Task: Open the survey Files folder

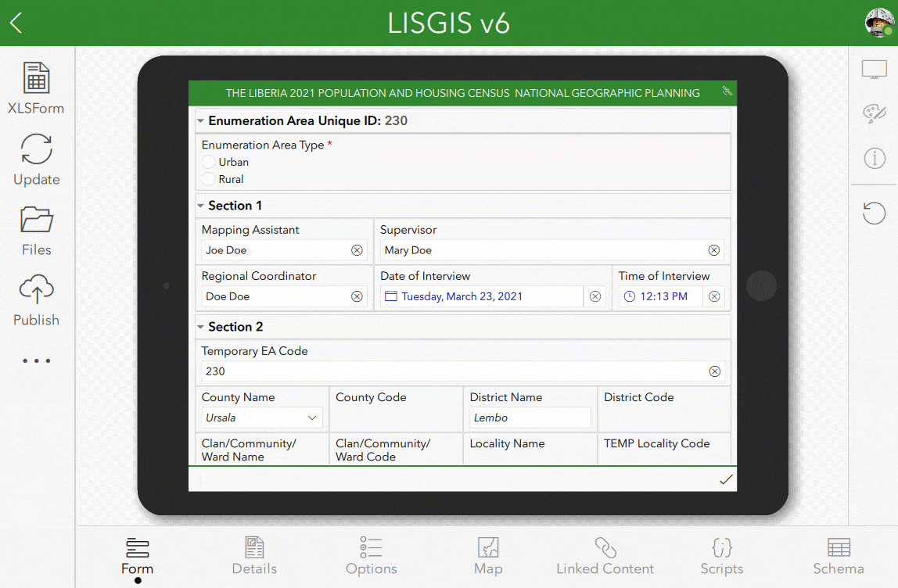Action: click(x=36, y=231)
